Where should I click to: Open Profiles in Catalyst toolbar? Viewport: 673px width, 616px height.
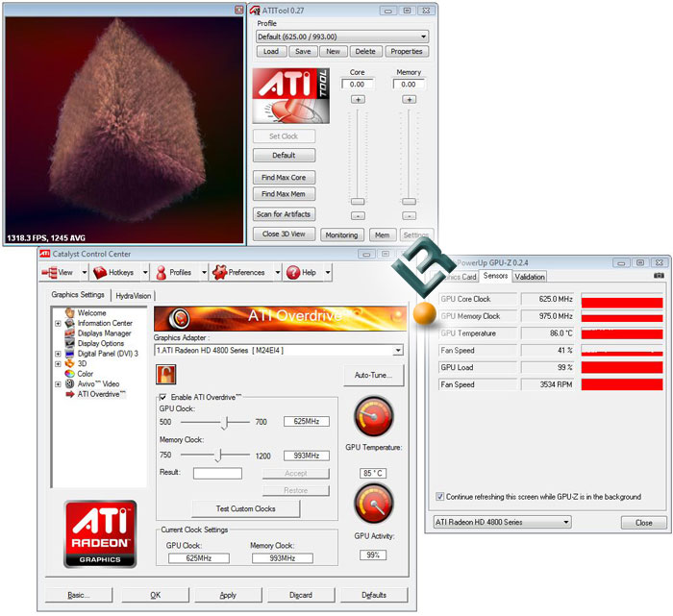pyautogui.click(x=174, y=272)
